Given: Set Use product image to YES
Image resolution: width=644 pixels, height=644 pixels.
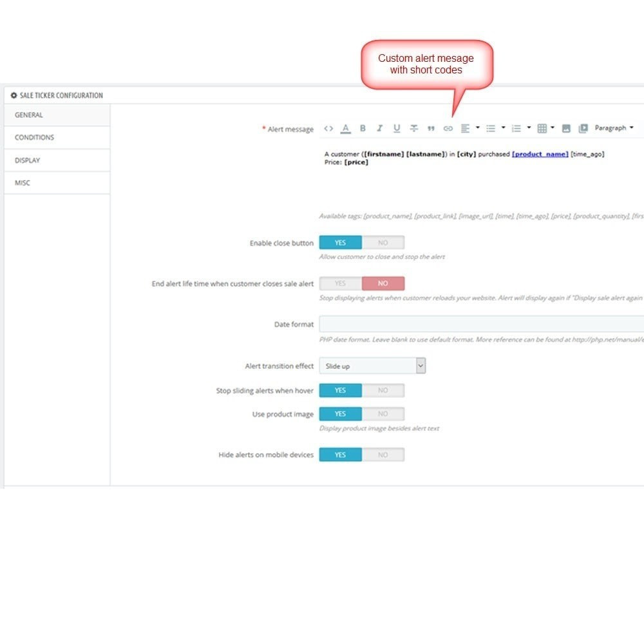Looking at the screenshot, I should 340,414.
